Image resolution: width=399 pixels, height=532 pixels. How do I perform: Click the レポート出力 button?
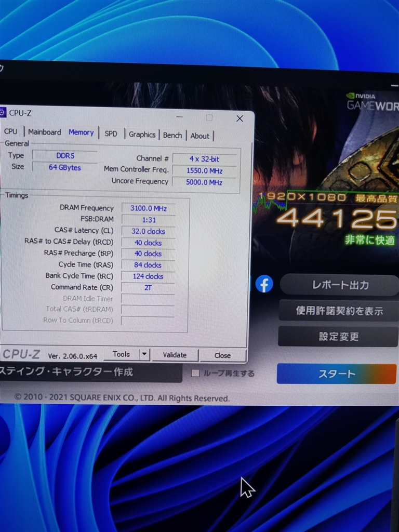pos(340,285)
